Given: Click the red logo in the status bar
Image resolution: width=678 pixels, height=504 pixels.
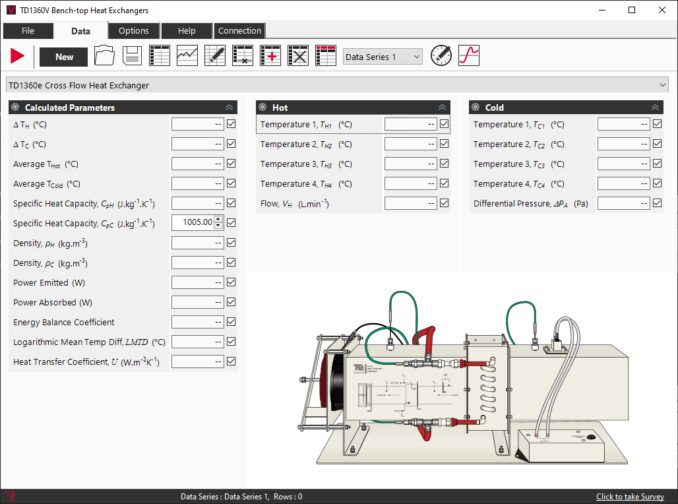Looking at the screenshot, I should click(12, 496).
